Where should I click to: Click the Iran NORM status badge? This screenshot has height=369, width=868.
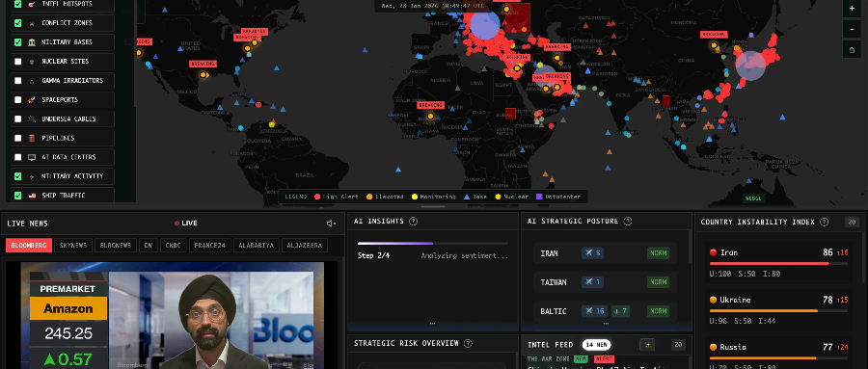point(658,253)
